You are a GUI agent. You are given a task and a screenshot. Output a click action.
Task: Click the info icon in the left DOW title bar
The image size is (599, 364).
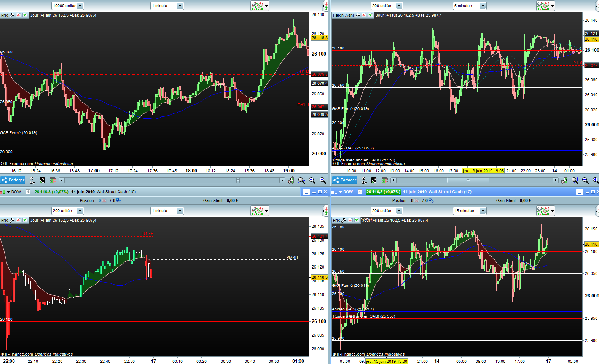(x=28, y=192)
